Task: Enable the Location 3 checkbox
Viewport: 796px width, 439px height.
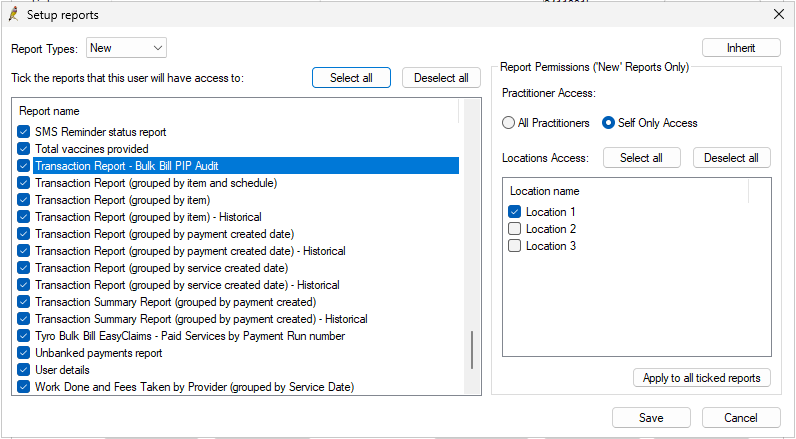Action: tap(514, 246)
